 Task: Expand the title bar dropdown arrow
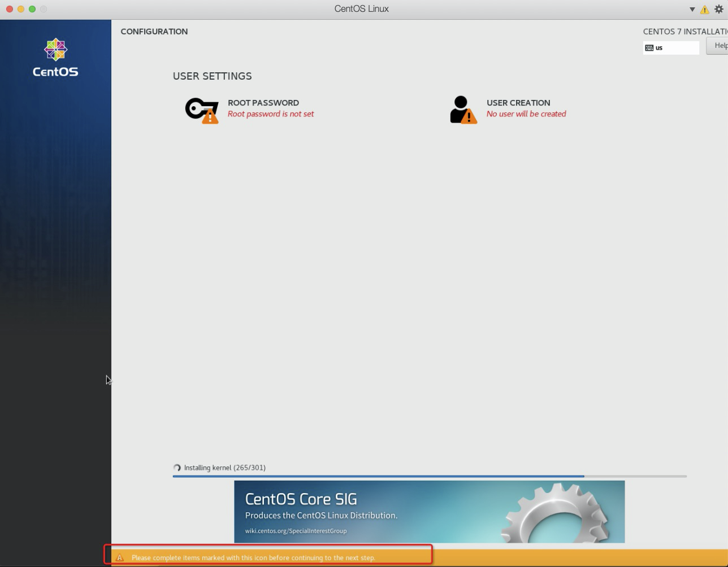tap(692, 9)
